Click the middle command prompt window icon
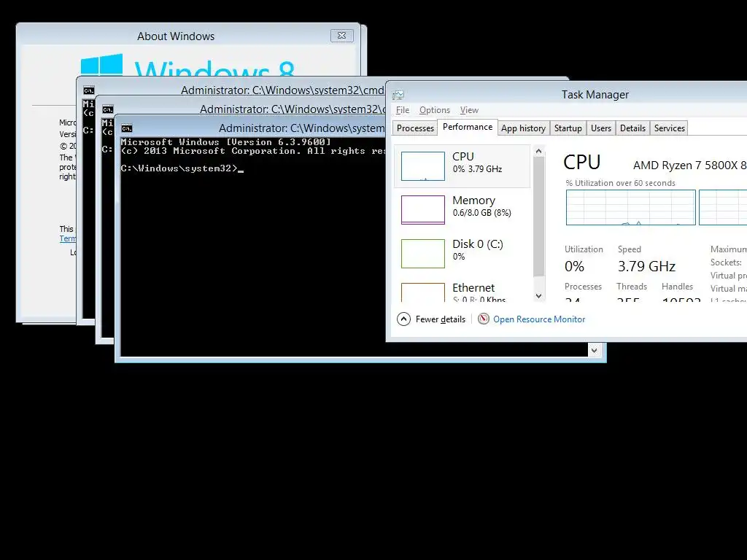Screen dimensions: 747x560 [108, 109]
